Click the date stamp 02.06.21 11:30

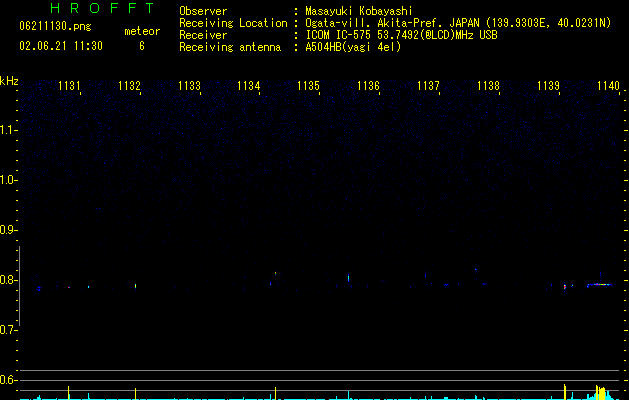(61, 46)
